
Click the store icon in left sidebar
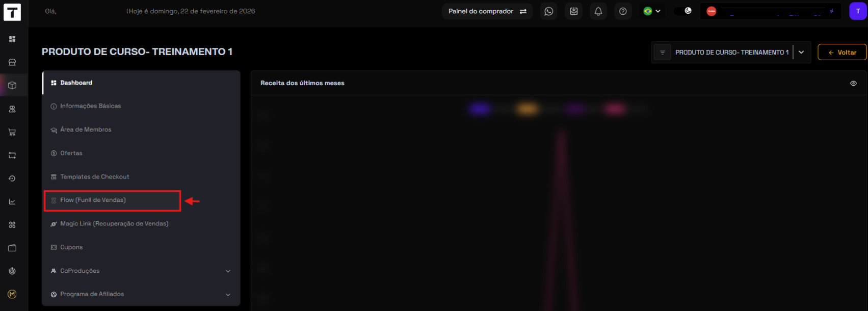[12, 62]
